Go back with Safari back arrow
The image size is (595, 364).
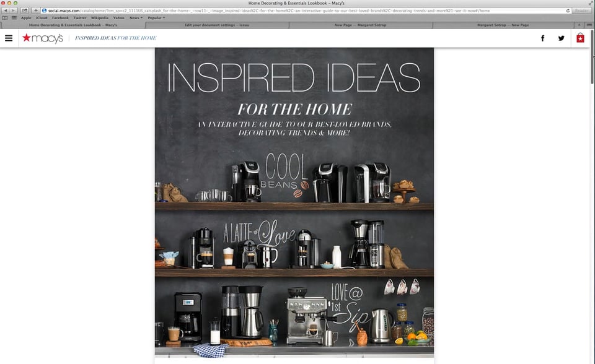6,11
